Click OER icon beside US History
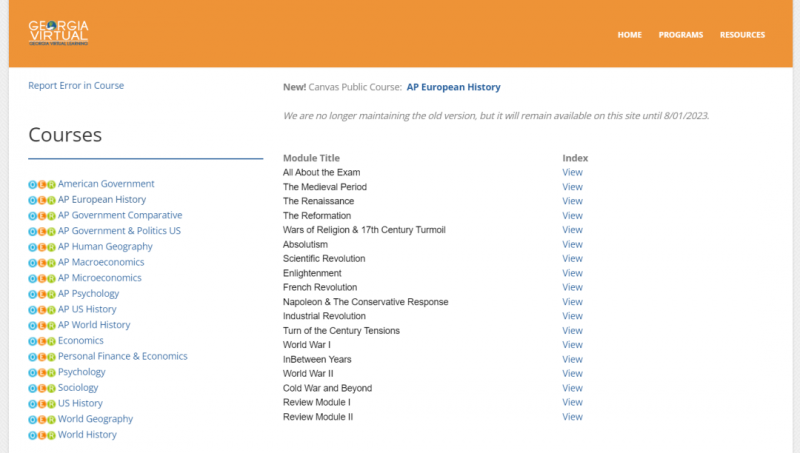 coord(42,405)
